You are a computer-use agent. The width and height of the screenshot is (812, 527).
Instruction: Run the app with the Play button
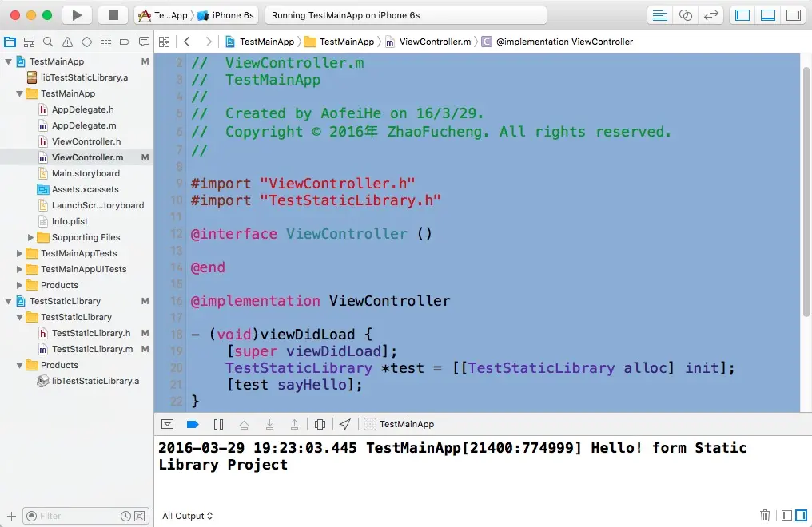click(x=78, y=15)
